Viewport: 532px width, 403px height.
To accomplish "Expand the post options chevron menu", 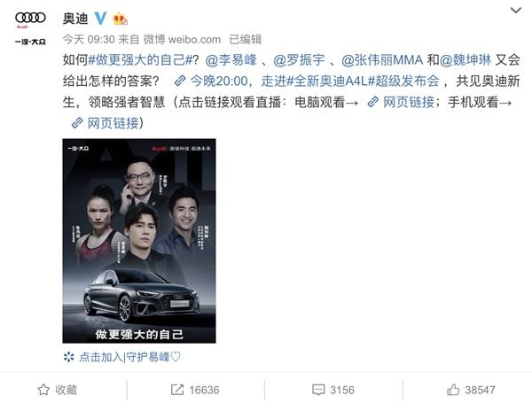I will 516,10.
